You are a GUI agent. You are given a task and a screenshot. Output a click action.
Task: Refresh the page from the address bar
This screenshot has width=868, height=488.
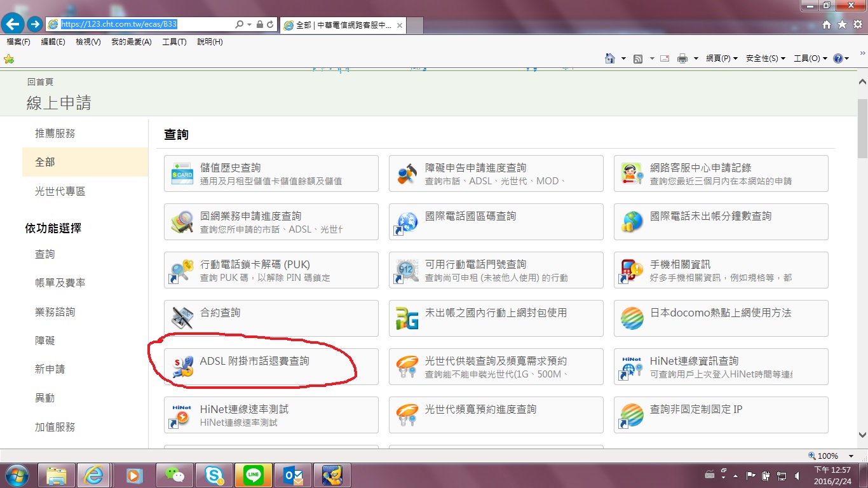pyautogui.click(x=270, y=24)
